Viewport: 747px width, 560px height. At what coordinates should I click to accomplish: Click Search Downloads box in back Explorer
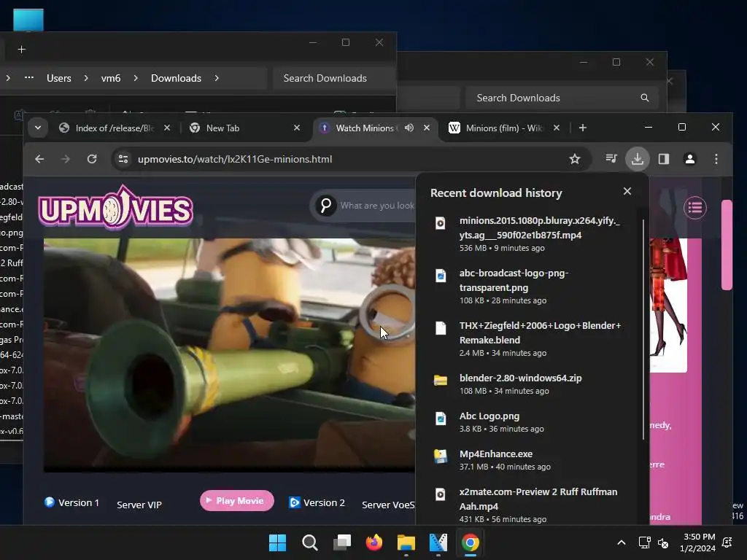coord(562,98)
